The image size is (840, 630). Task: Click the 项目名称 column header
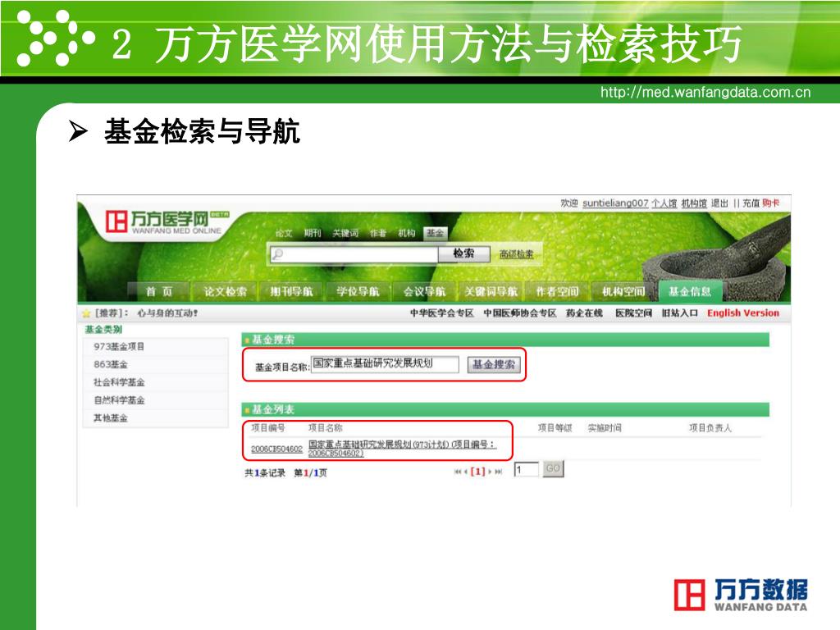click(x=325, y=427)
